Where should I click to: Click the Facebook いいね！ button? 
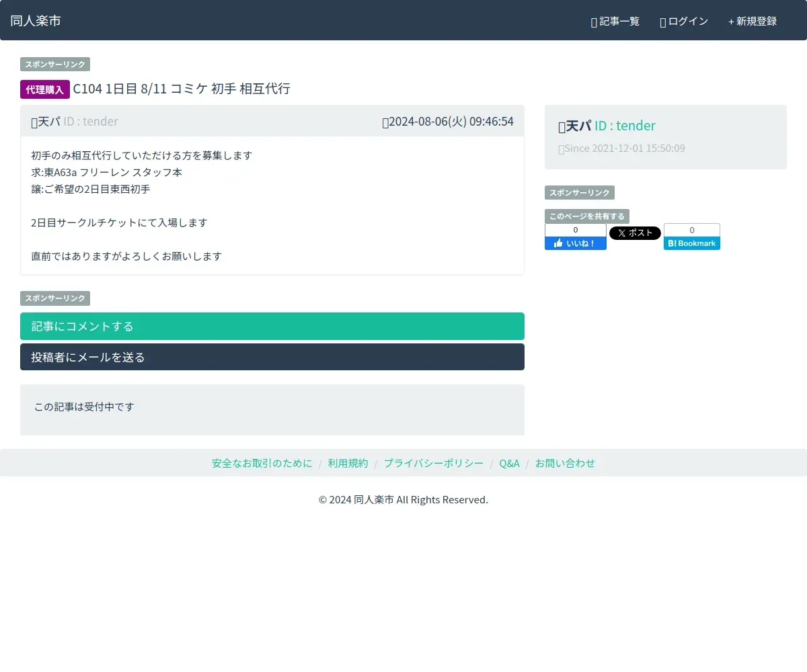576,243
